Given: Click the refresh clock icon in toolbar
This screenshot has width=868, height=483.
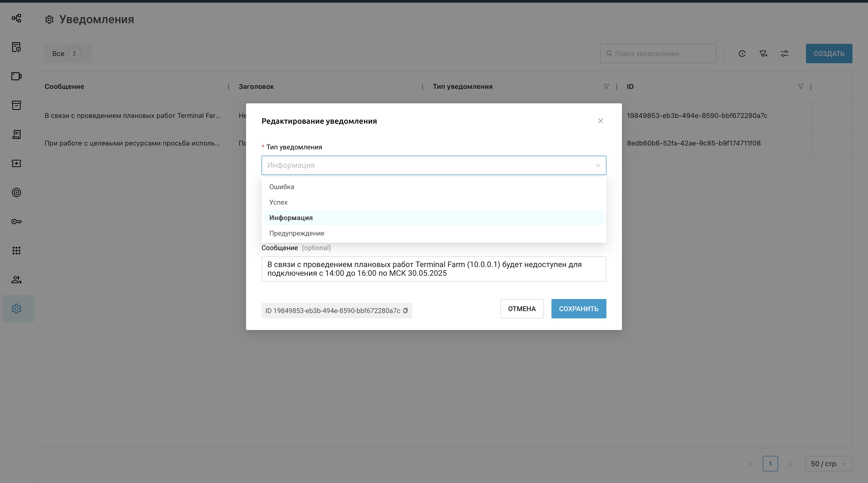Looking at the screenshot, I should coord(742,54).
